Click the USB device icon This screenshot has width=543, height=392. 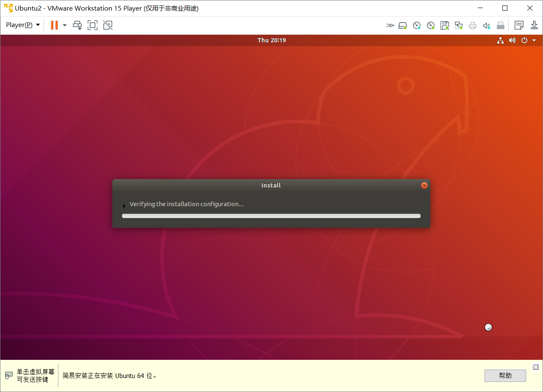[x=501, y=25]
